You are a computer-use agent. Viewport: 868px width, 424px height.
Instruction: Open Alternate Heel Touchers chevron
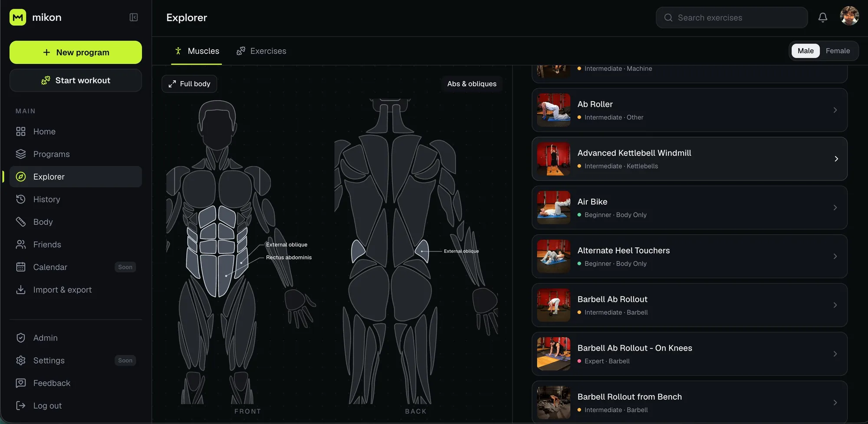(x=835, y=256)
